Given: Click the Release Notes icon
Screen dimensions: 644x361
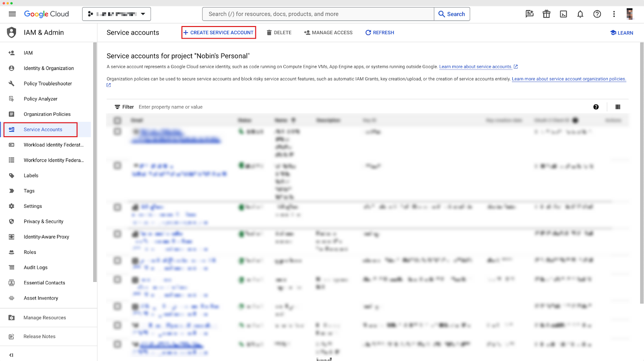Looking at the screenshot, I should tap(12, 336).
